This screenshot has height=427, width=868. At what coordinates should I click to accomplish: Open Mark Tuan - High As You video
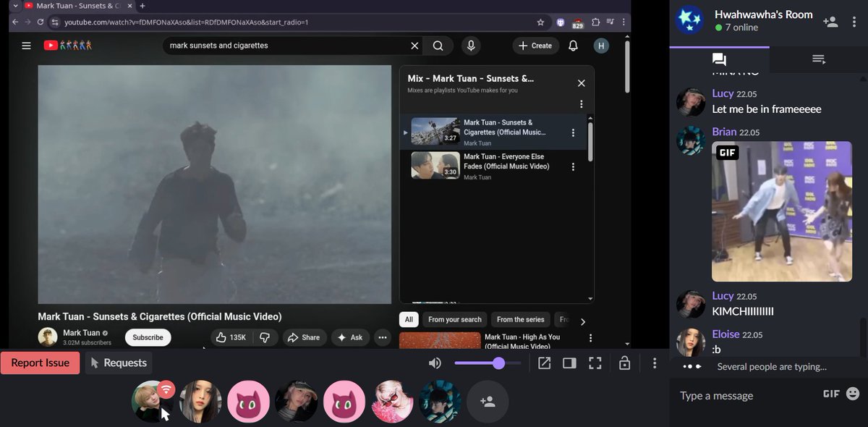(x=522, y=341)
